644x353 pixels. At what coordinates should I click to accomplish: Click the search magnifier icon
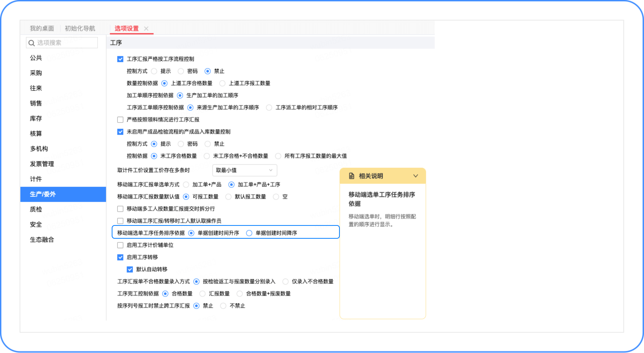point(31,43)
